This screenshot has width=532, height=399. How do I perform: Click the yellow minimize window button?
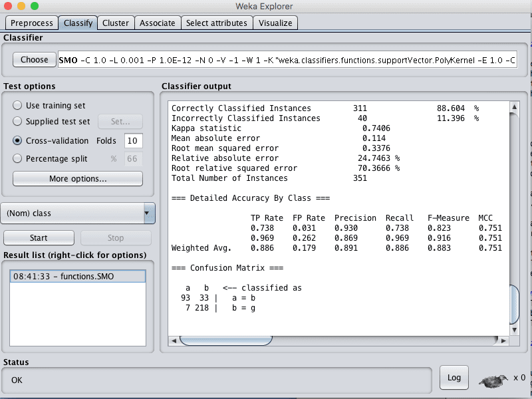point(21,6)
